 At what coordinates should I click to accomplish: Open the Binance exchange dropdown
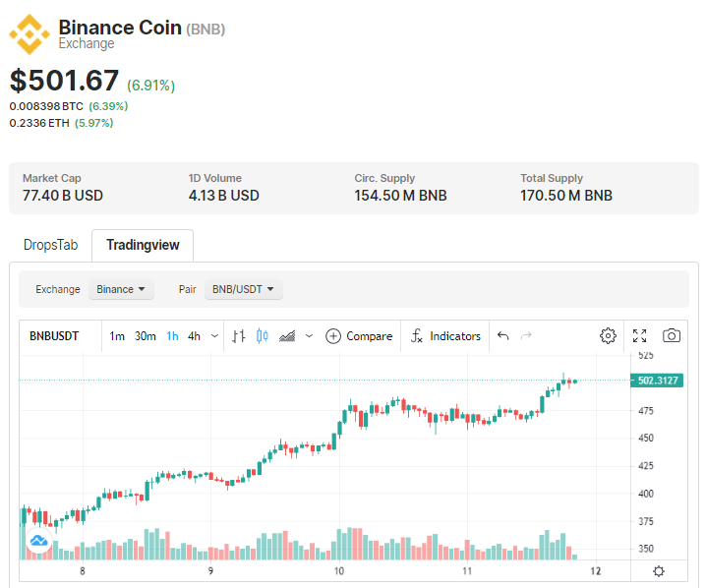[121, 289]
